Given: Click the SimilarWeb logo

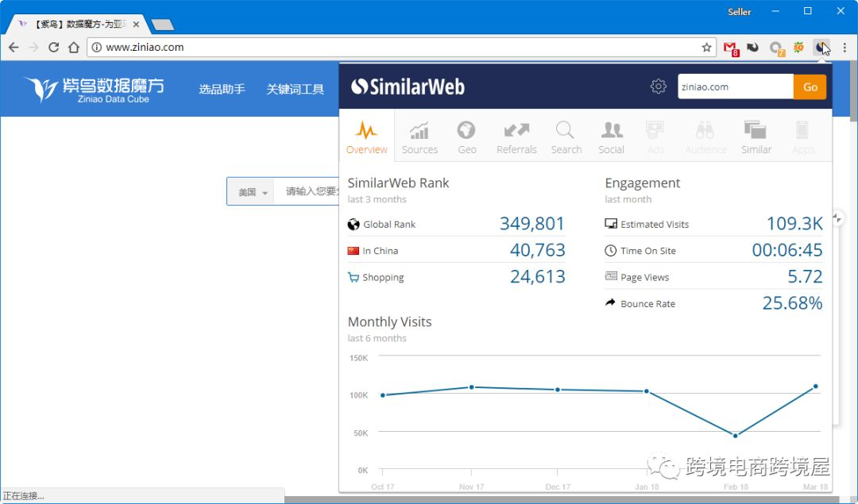Looking at the screenshot, I should coord(408,87).
